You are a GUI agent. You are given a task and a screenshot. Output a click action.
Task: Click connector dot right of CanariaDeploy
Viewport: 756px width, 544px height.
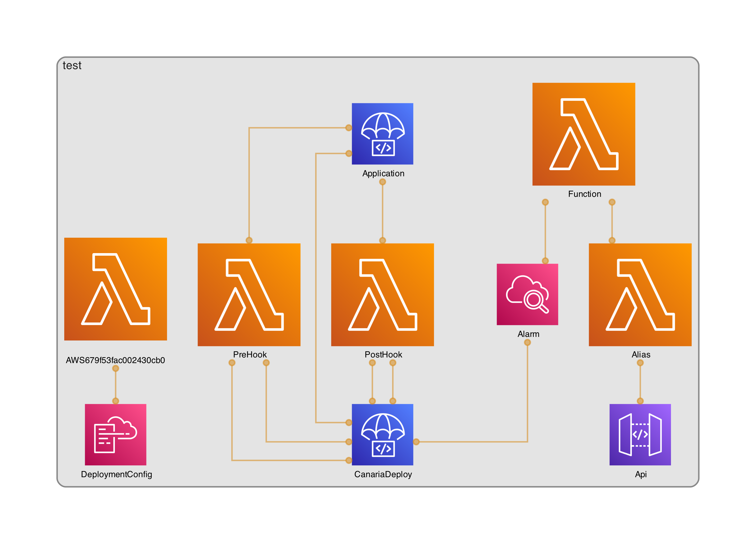[x=416, y=442]
